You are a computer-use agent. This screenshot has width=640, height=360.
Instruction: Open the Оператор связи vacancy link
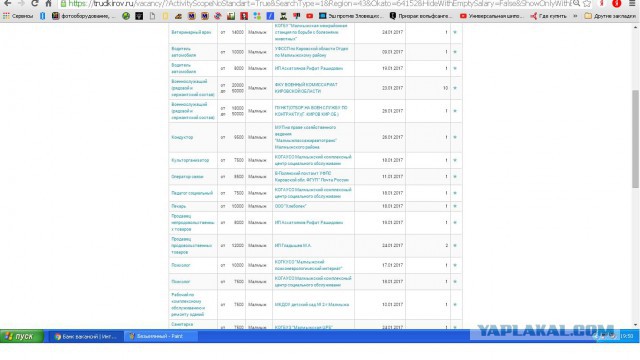187,176
